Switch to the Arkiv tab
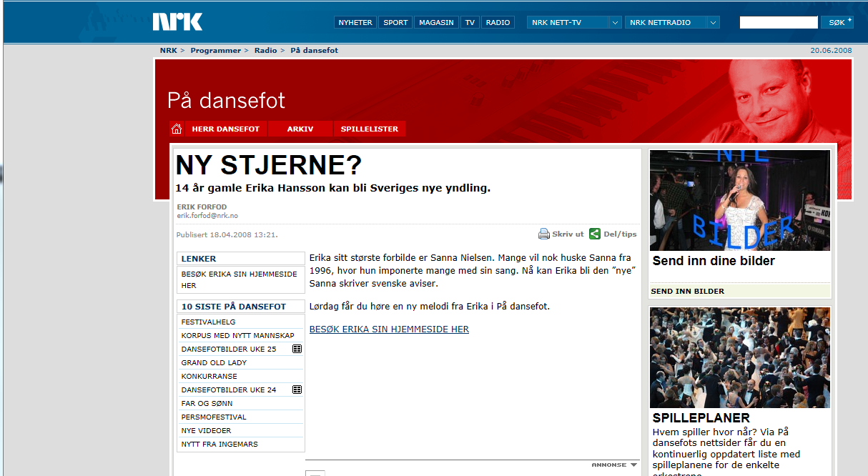 [x=300, y=129]
